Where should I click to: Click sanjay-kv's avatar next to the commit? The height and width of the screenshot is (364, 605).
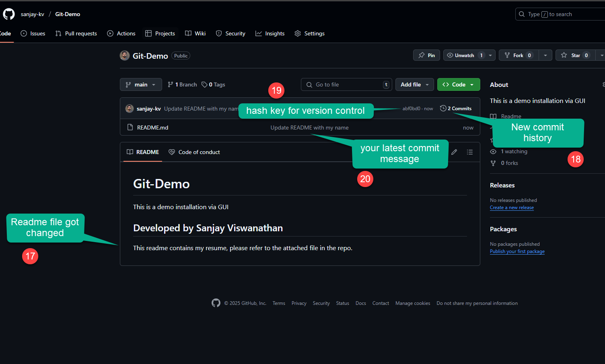(129, 108)
